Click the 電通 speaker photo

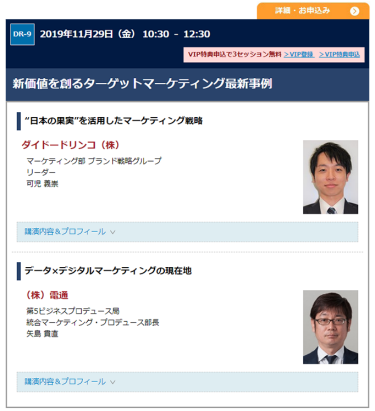[x=330, y=327]
